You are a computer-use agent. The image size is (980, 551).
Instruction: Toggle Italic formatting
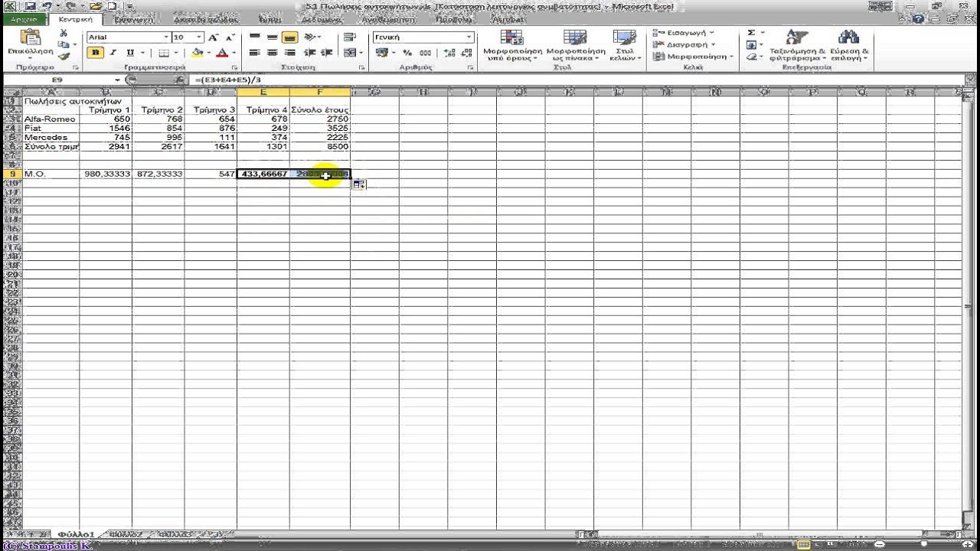[113, 53]
